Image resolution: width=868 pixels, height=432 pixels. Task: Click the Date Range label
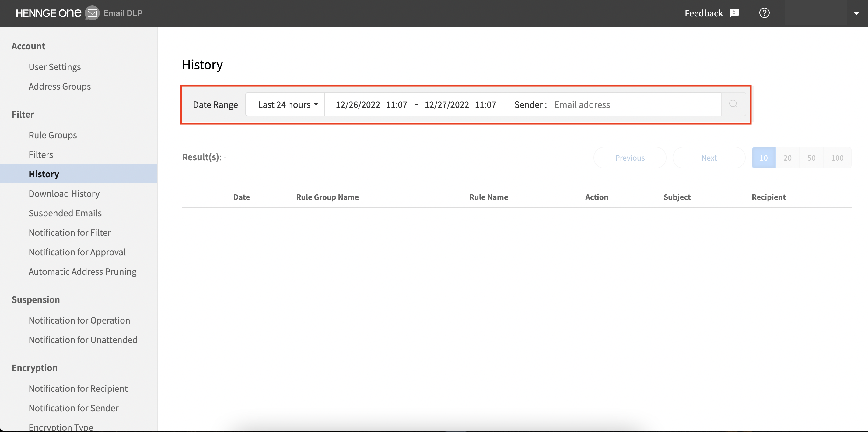coord(215,104)
